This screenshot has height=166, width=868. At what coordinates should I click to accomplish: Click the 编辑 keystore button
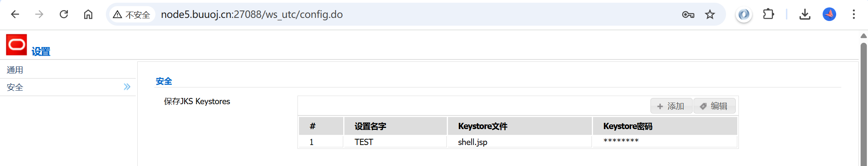coord(714,106)
